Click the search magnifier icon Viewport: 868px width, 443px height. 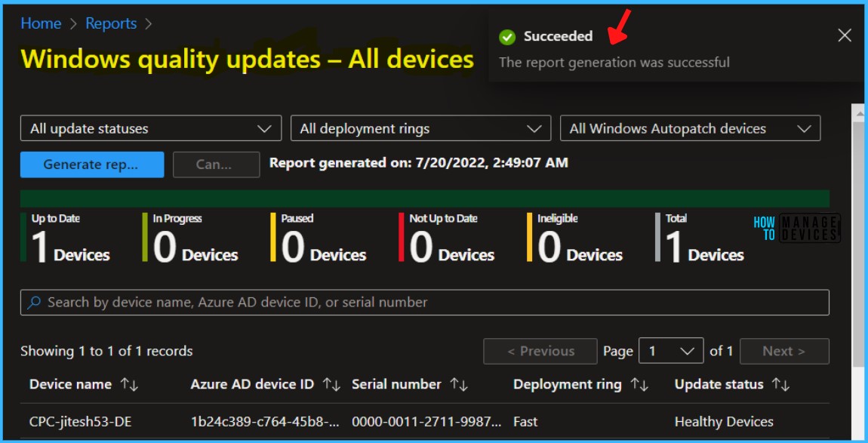click(x=34, y=303)
